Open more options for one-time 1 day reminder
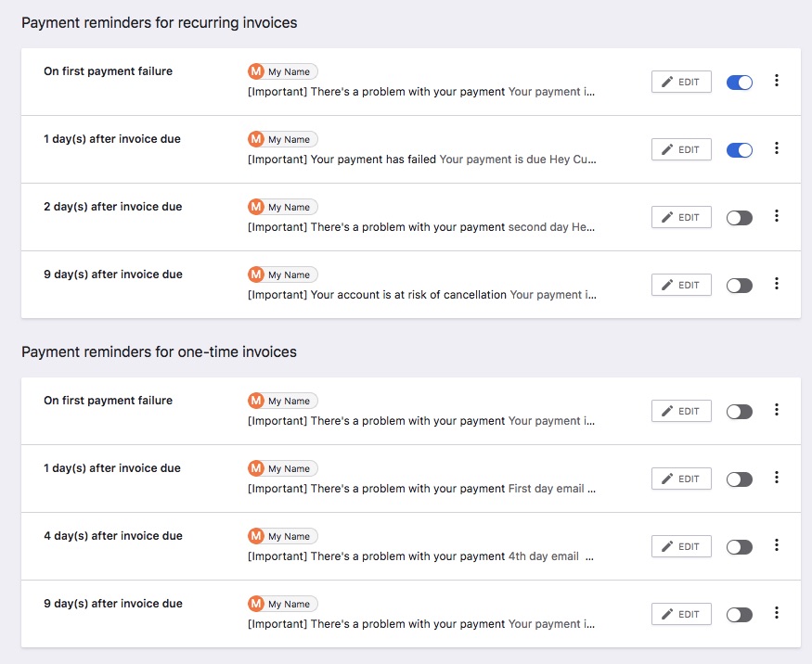Viewport: 812px width, 664px height. click(776, 478)
